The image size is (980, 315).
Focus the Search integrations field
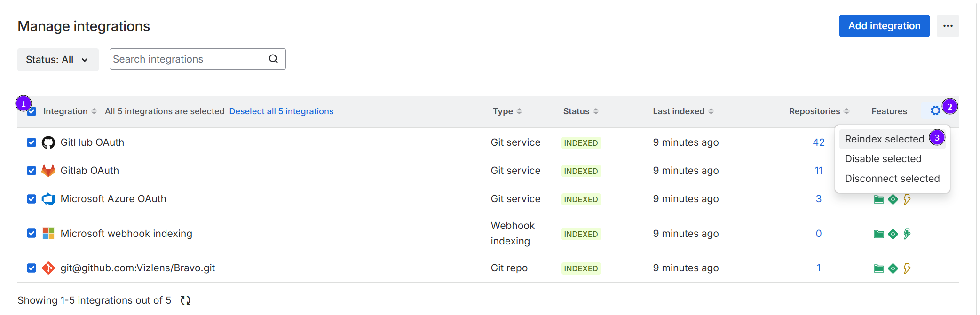pos(188,59)
